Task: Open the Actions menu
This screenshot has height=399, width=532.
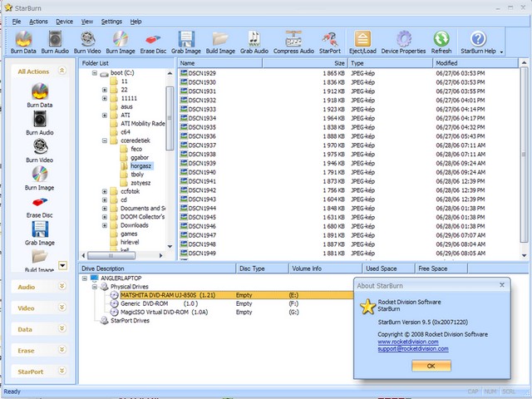Action: [38, 22]
